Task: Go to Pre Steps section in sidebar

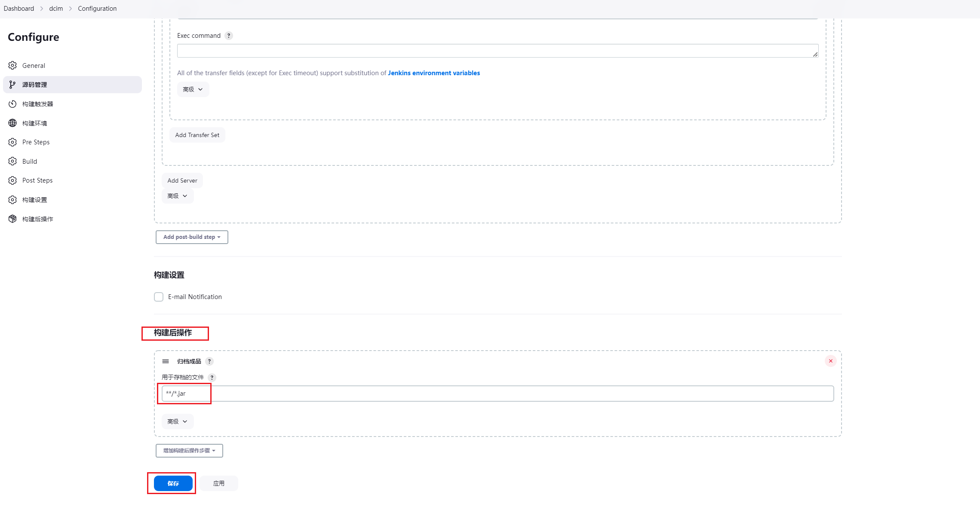Action: [36, 142]
